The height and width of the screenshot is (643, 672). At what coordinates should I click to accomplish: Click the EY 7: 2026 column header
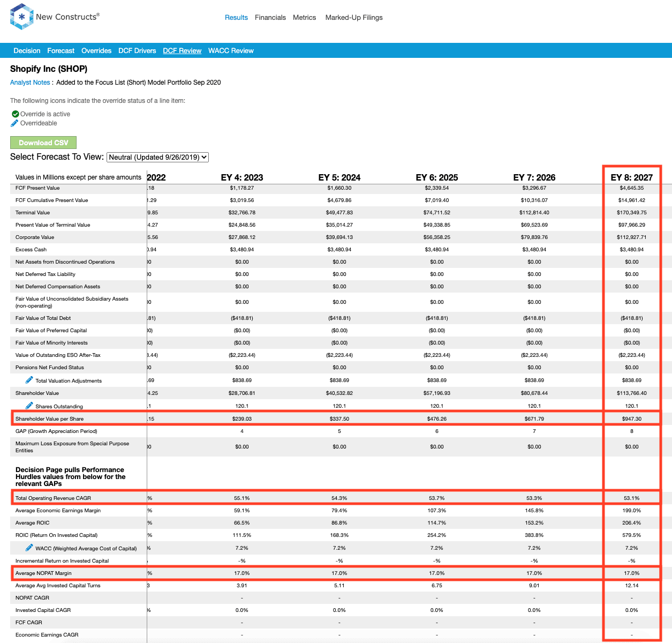(x=534, y=177)
